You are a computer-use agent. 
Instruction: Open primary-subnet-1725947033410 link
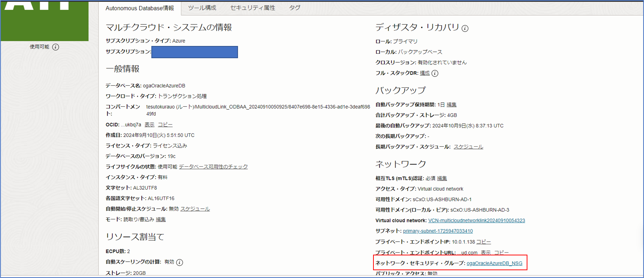point(438,231)
